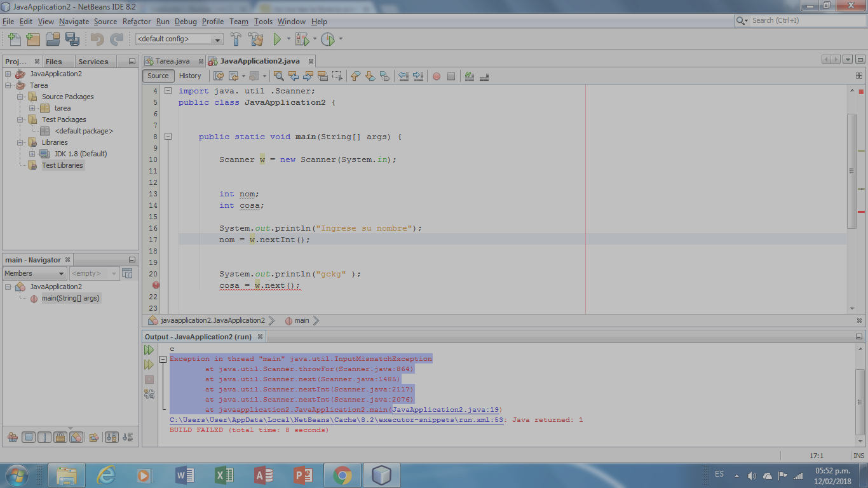
Task: Open the JavaApplication2.java:19 stack trace link
Action: click(445, 410)
